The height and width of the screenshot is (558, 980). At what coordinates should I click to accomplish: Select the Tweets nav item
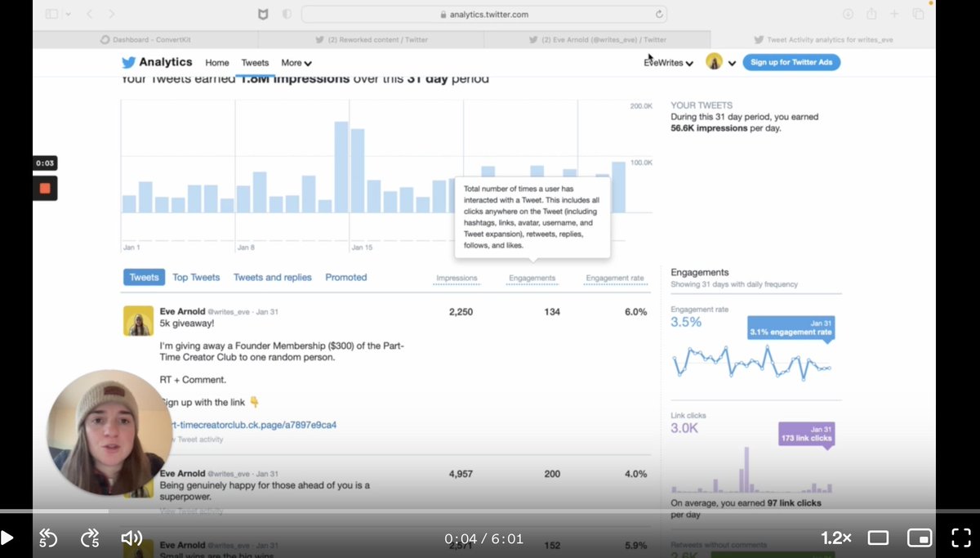pyautogui.click(x=255, y=63)
